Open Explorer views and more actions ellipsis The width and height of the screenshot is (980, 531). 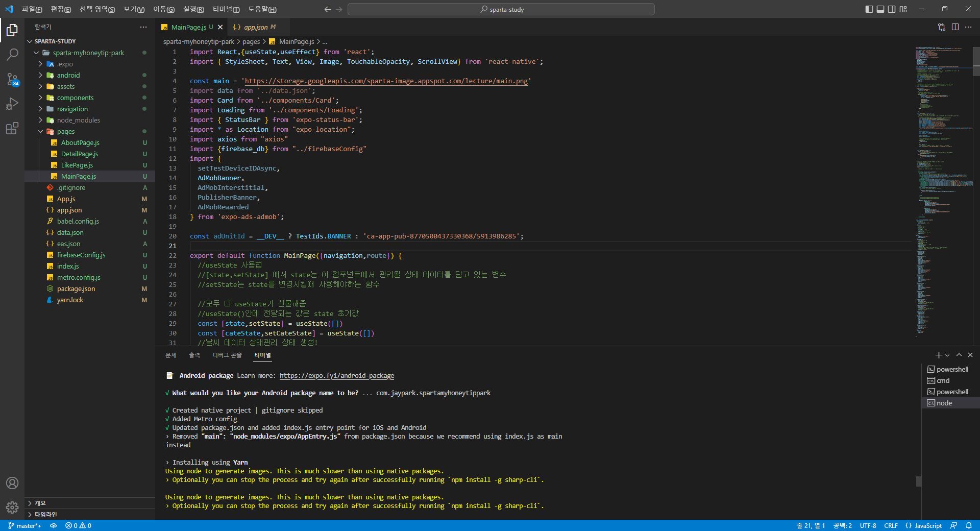[x=143, y=27]
